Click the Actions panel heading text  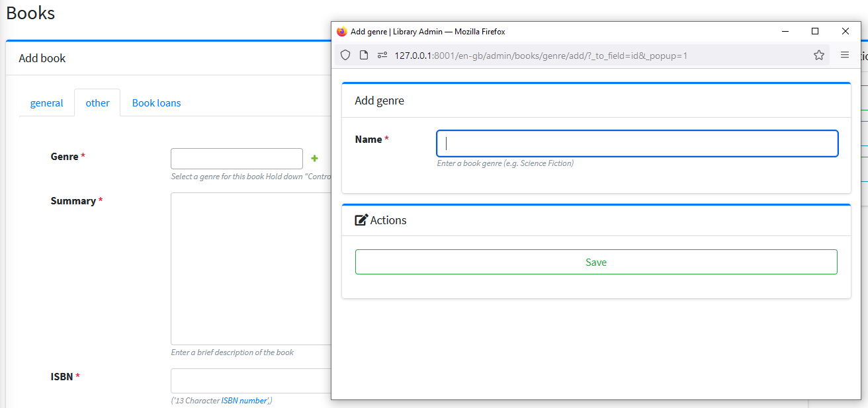(388, 220)
